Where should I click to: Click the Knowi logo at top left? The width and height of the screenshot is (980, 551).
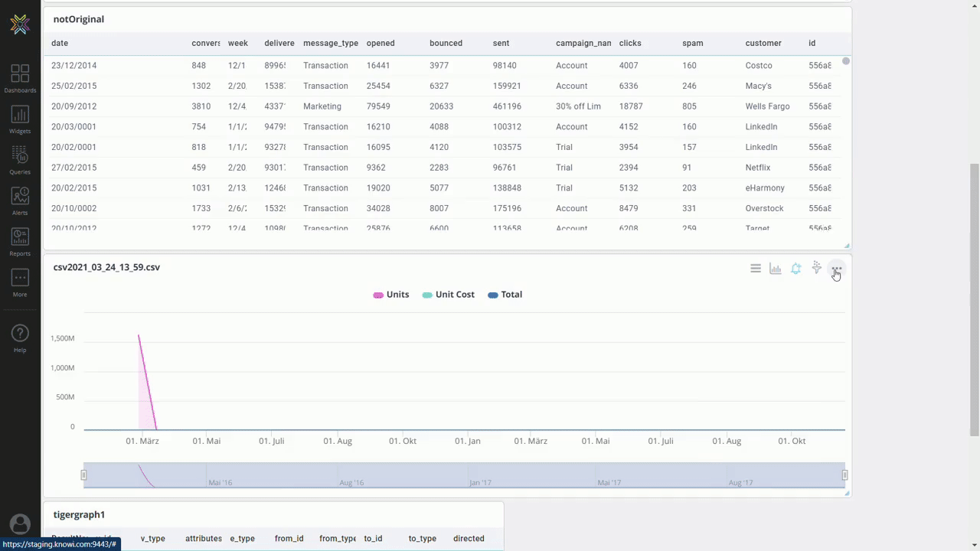coord(20,24)
